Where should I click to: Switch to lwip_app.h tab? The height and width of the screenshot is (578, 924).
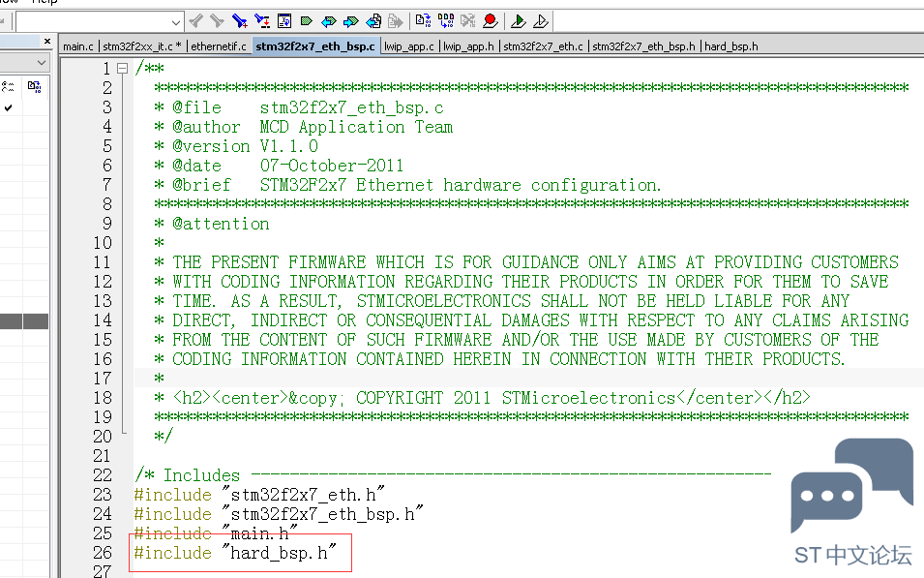tap(468, 46)
